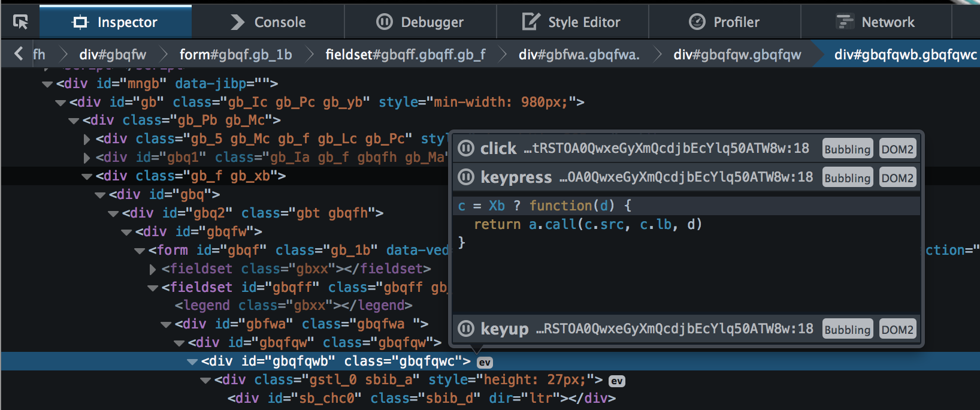980x410 pixels.
Task: Select the fh breadcrumb
Action: click(x=39, y=55)
